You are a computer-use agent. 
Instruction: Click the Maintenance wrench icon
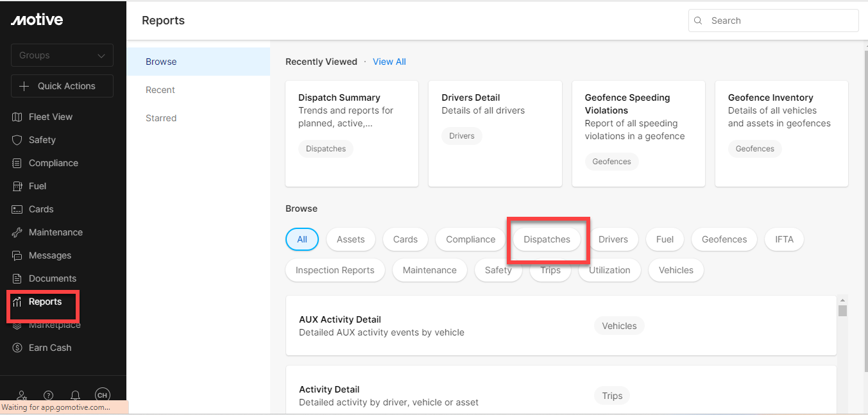(x=17, y=232)
